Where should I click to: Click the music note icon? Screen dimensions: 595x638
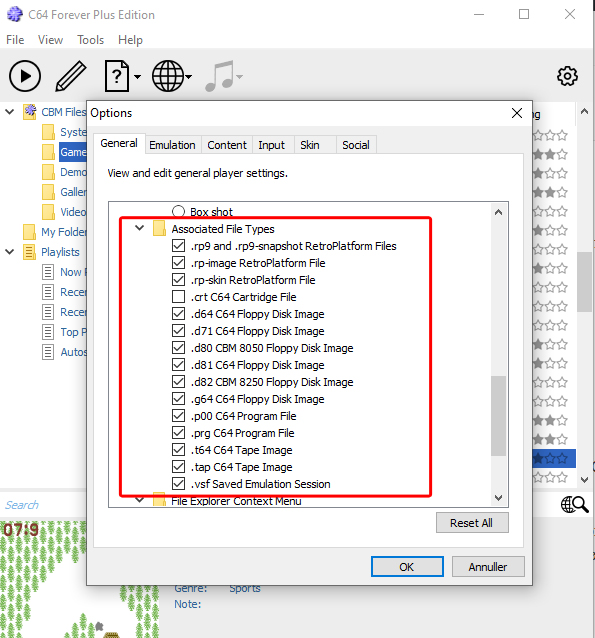point(220,76)
